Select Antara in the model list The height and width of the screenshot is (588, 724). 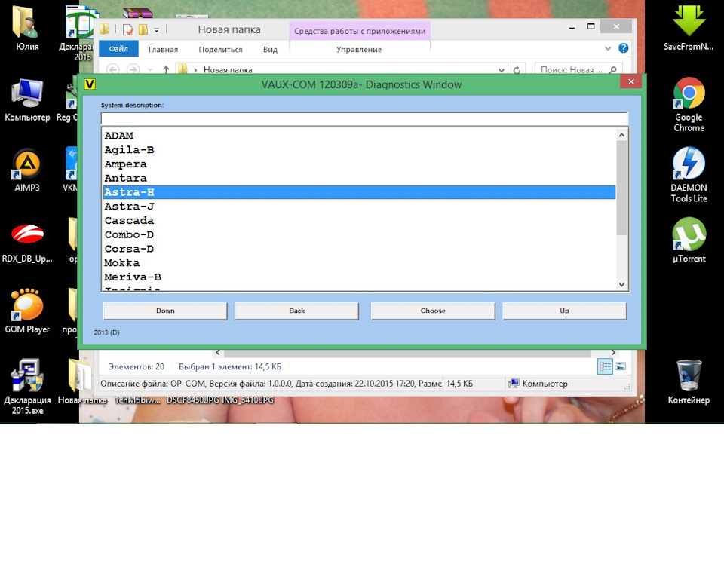point(359,178)
